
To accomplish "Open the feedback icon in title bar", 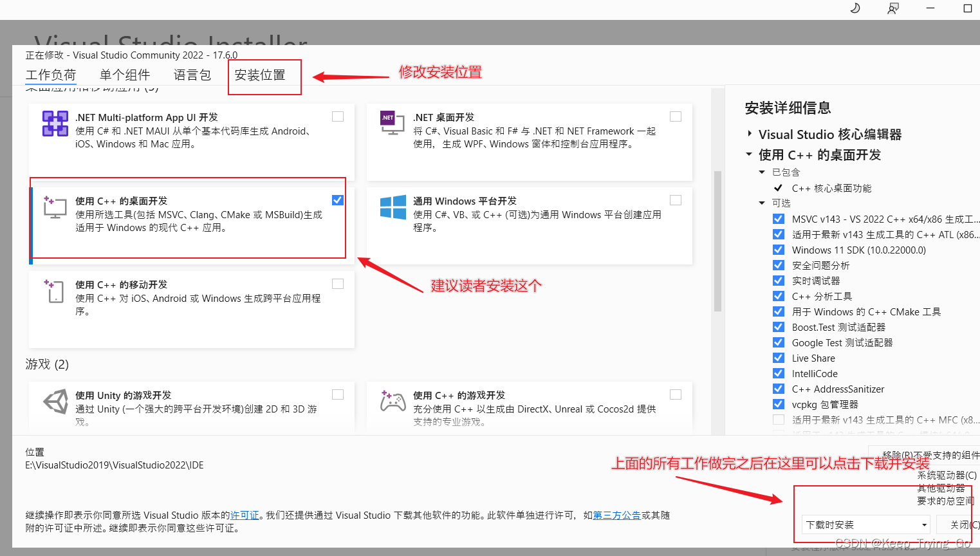I will pyautogui.click(x=892, y=8).
